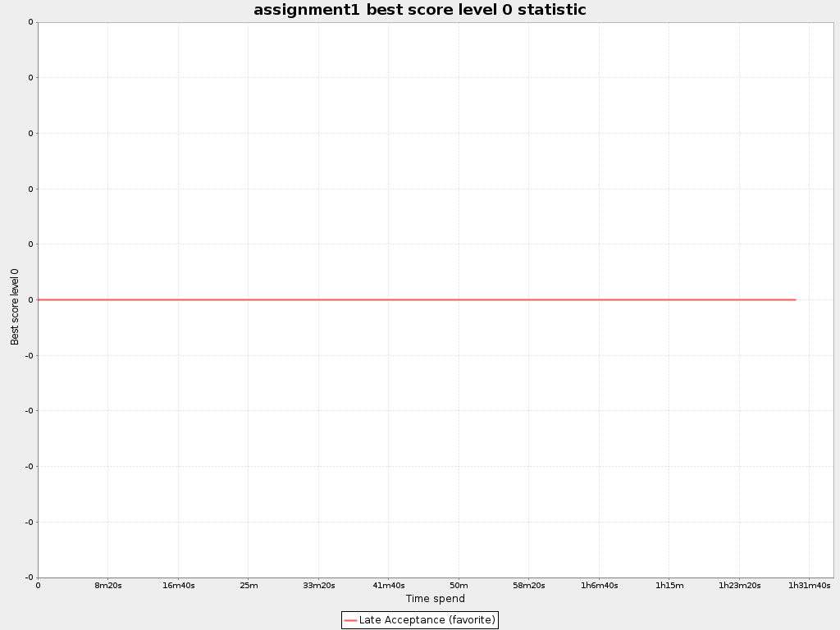
Task: Click the 41m40s tick label
Action: [389, 586]
